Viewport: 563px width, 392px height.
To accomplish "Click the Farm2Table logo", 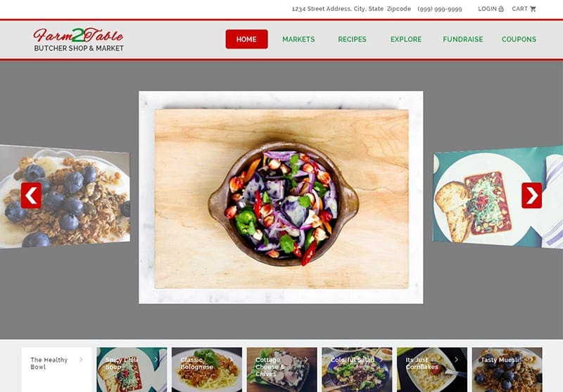I will 79,39.
